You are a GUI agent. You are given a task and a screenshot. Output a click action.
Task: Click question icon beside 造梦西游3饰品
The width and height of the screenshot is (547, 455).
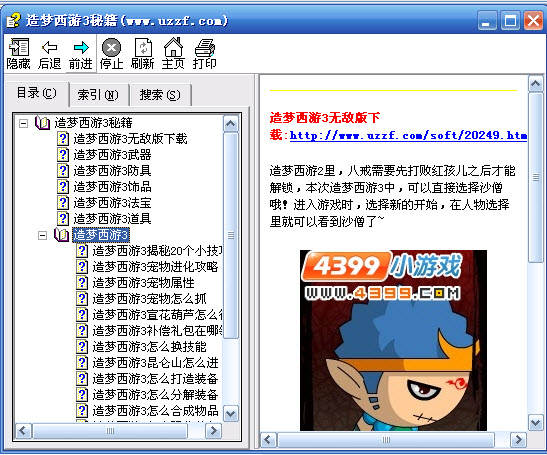63,187
